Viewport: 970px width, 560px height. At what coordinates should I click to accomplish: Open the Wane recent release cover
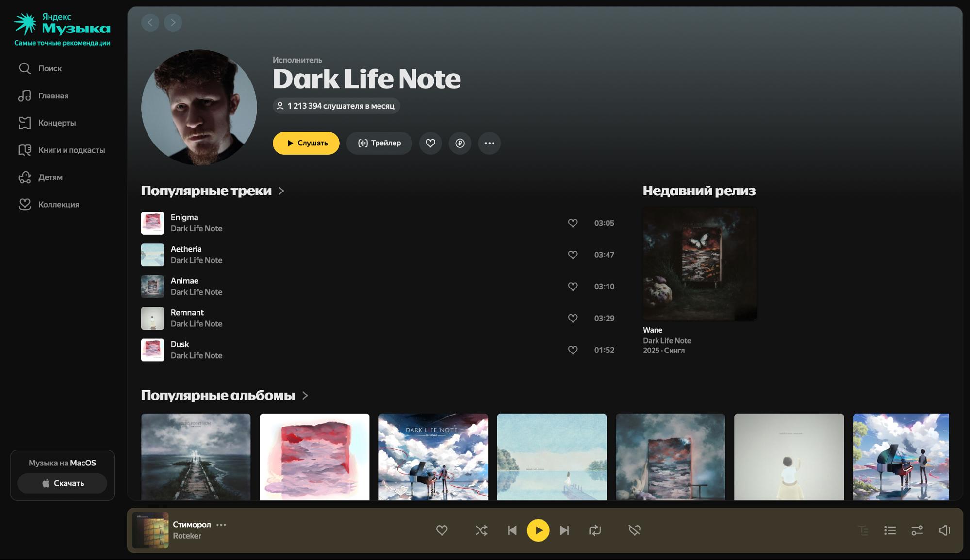click(699, 264)
